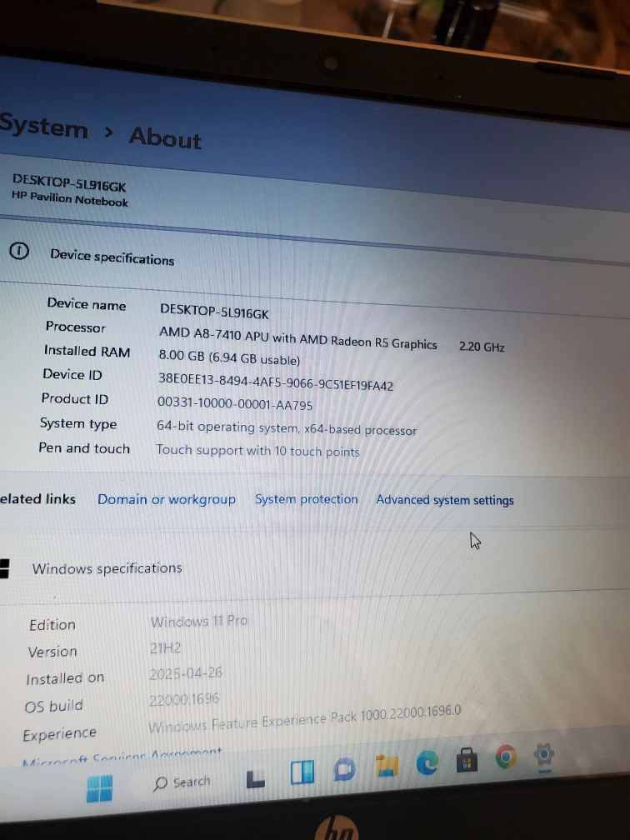Click the taskbar Search box
Screen dimensions: 630x840
pyautogui.click(x=182, y=782)
